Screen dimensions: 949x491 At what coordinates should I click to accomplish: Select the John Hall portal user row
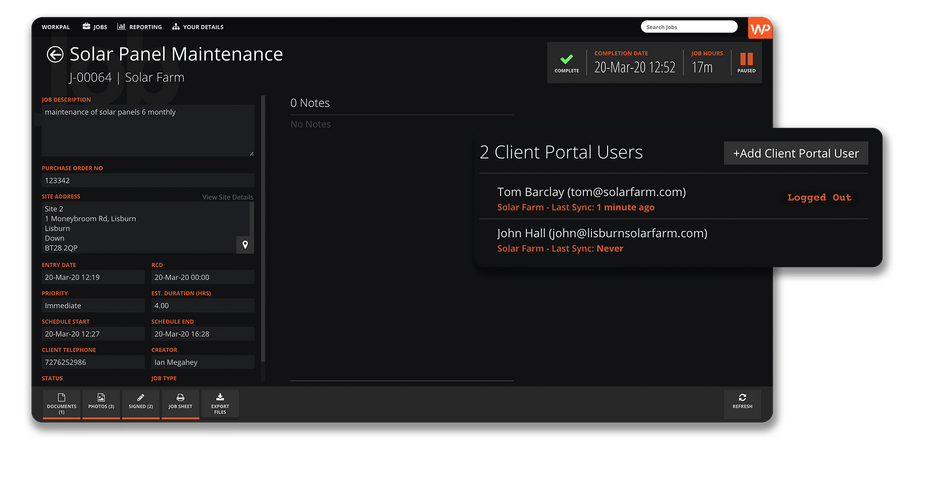click(x=674, y=240)
